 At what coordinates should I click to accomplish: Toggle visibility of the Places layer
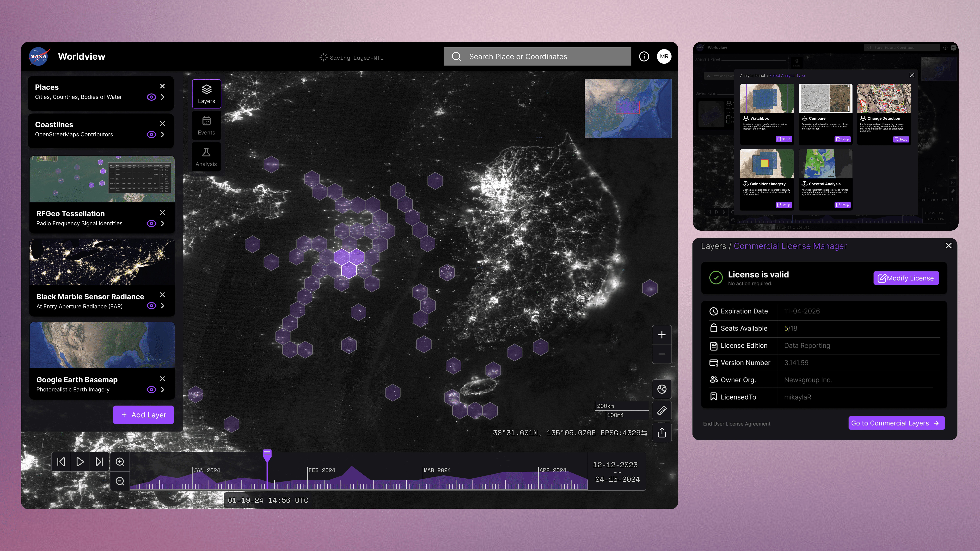151,97
